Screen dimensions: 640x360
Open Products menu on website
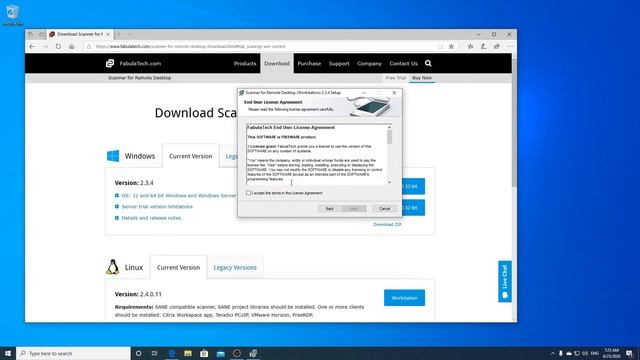tap(245, 63)
